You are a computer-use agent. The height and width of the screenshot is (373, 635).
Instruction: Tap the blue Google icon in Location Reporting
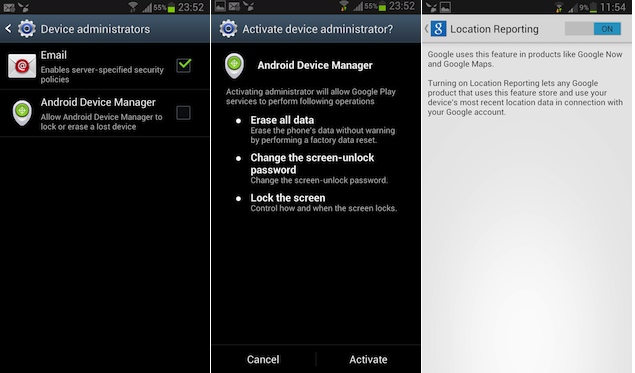click(x=438, y=29)
